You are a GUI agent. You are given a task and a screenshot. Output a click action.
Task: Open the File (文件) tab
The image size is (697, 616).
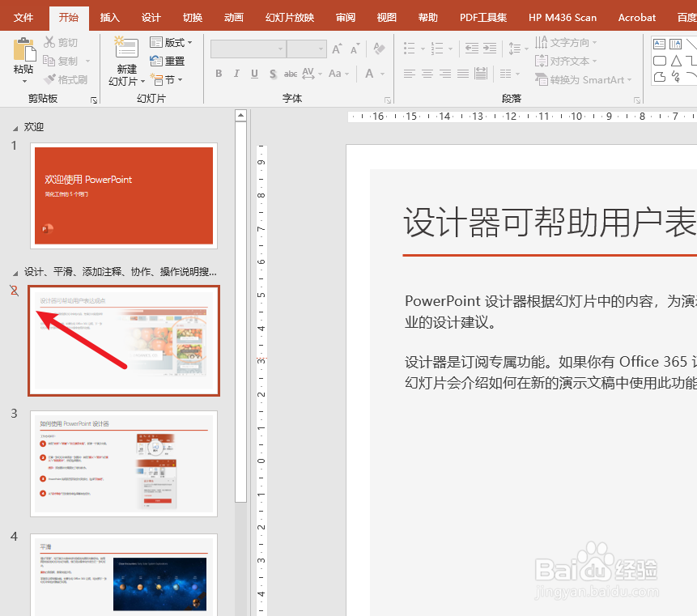23,18
